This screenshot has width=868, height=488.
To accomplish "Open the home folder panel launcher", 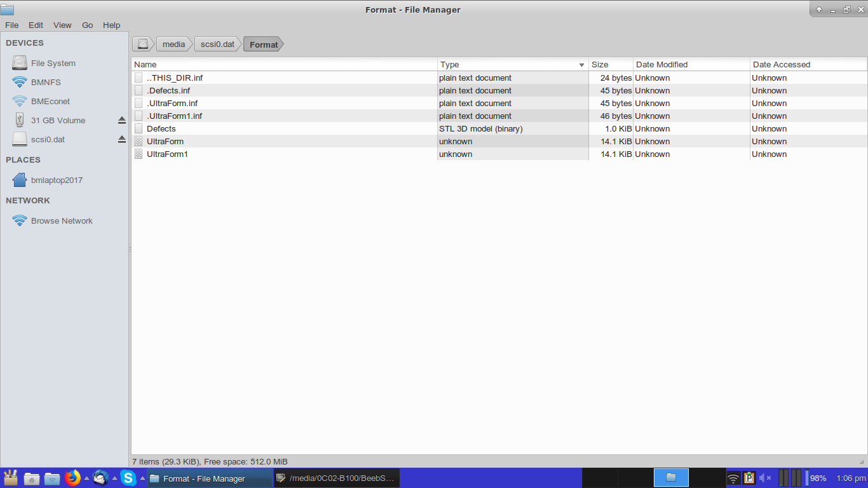I will [x=32, y=478].
